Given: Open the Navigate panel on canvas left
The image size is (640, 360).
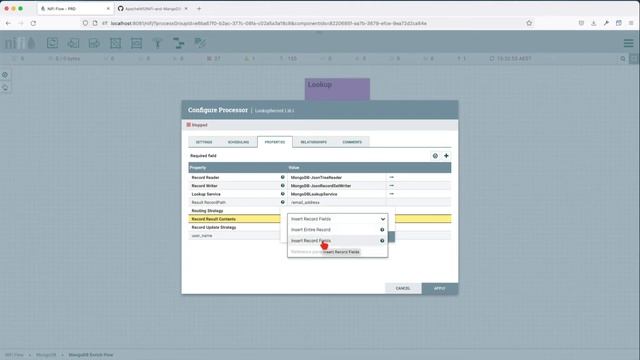Looking at the screenshot, I should [x=5, y=75].
